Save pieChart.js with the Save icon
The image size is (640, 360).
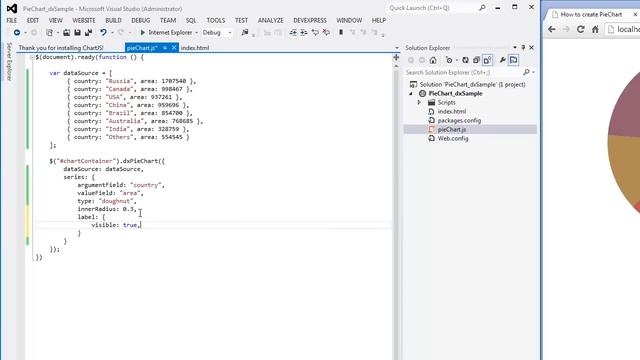point(77,32)
